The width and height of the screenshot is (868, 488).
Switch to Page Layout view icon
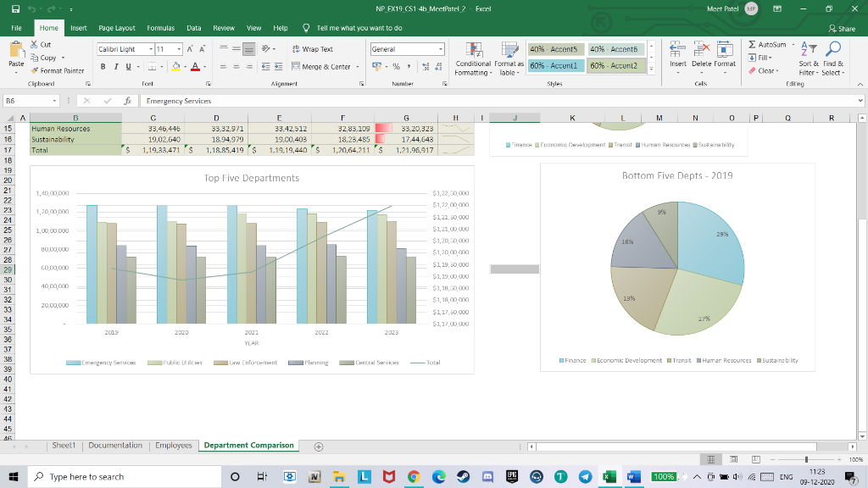733,459
